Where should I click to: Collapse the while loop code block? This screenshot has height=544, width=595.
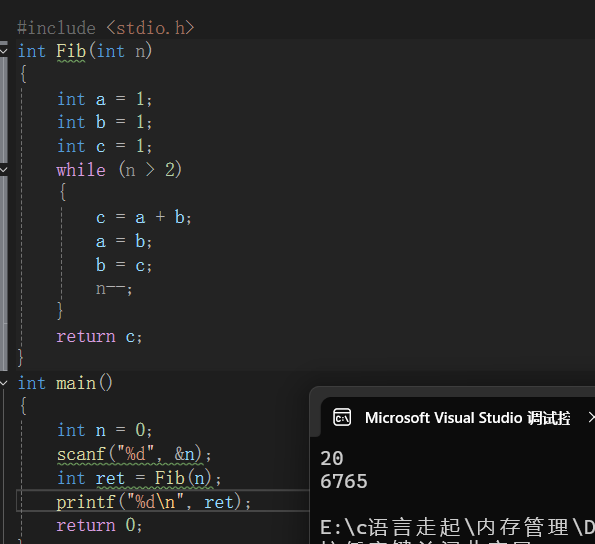3,170
